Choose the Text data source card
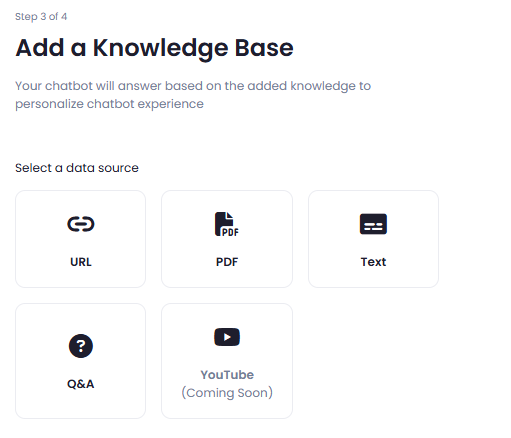Viewport: 511px width, 438px height. (x=373, y=239)
